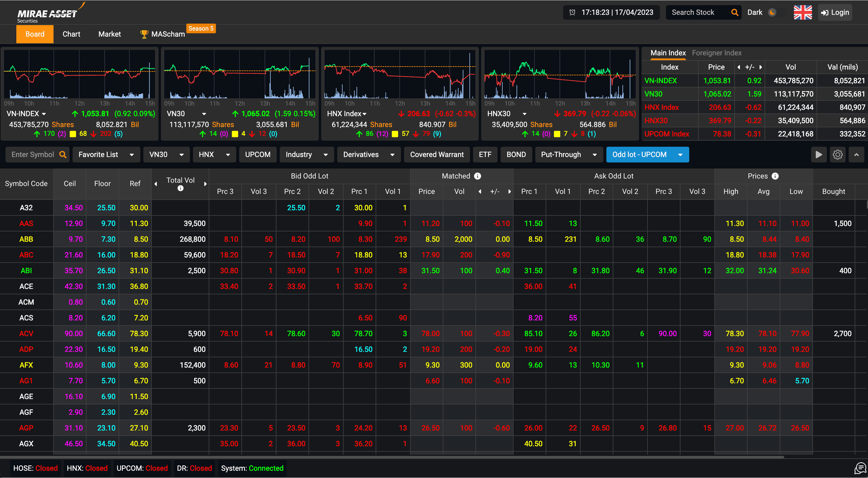Click the Login button
The width and height of the screenshot is (868, 478).
click(x=835, y=12)
